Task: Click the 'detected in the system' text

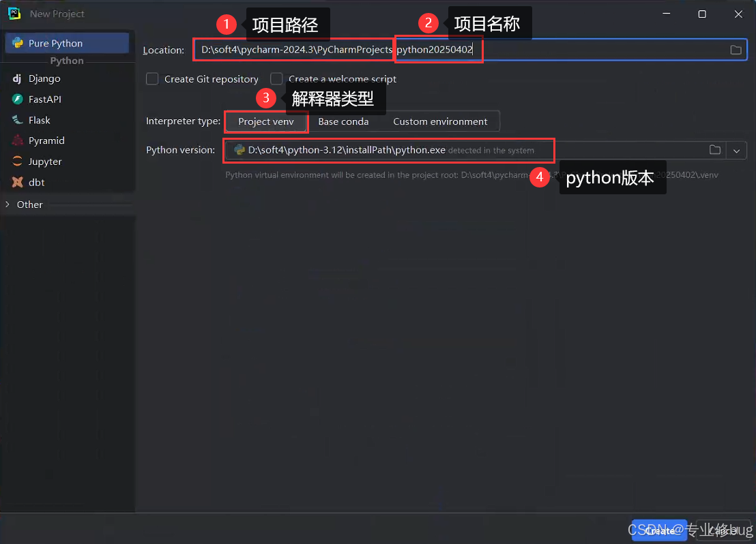Action: (491, 151)
